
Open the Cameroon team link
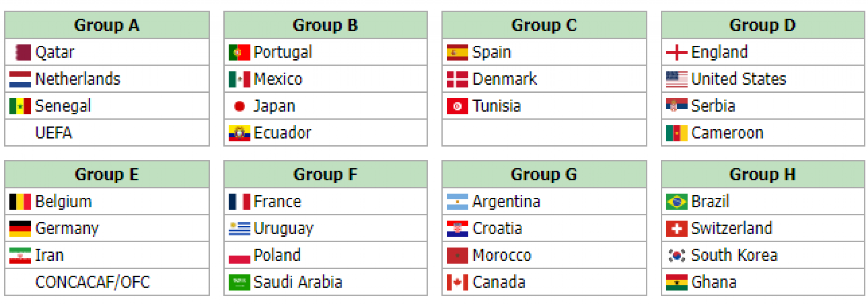point(727,133)
